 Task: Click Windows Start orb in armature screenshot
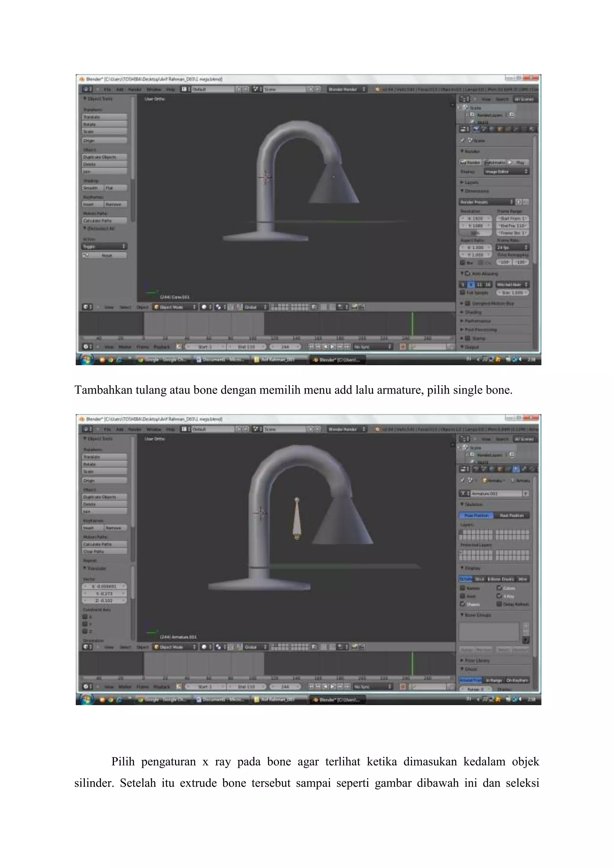click(87, 699)
